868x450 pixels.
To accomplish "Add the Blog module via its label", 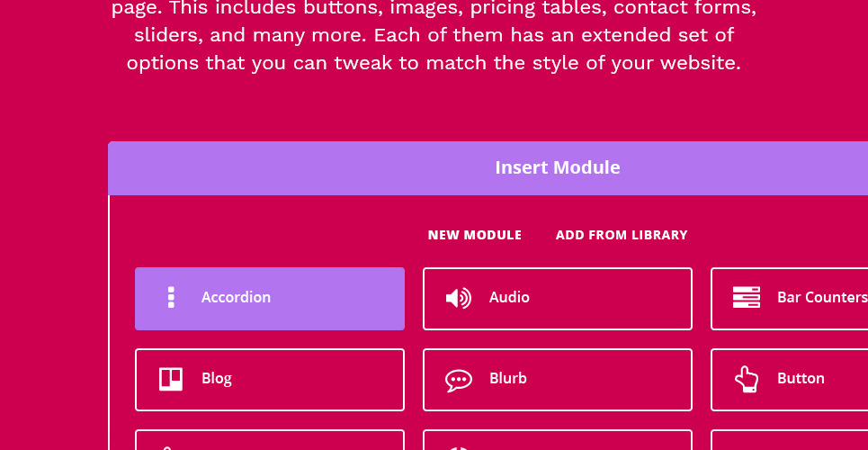I will [x=217, y=379].
